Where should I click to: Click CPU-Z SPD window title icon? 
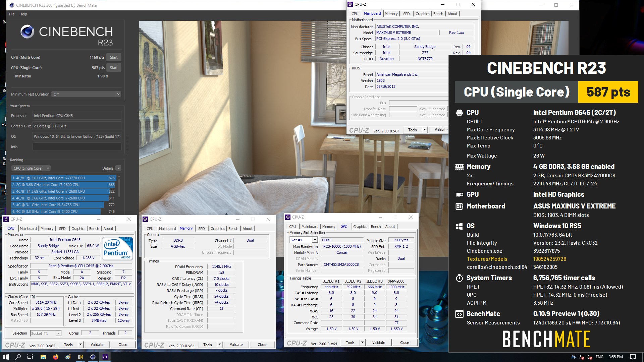pos(288,217)
